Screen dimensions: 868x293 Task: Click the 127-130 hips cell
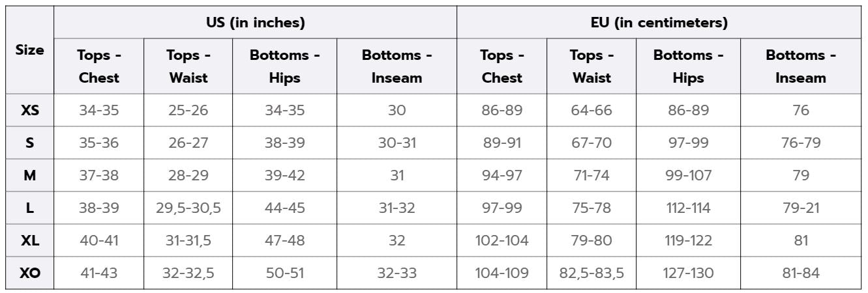click(688, 273)
